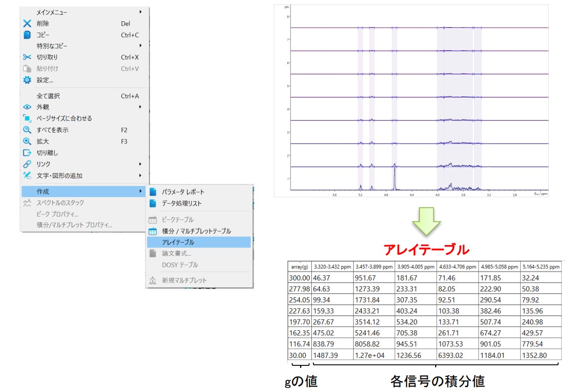566x392 pixels.
Task: Expand the 特別なコピー submenu arrow
Action: (x=140, y=46)
